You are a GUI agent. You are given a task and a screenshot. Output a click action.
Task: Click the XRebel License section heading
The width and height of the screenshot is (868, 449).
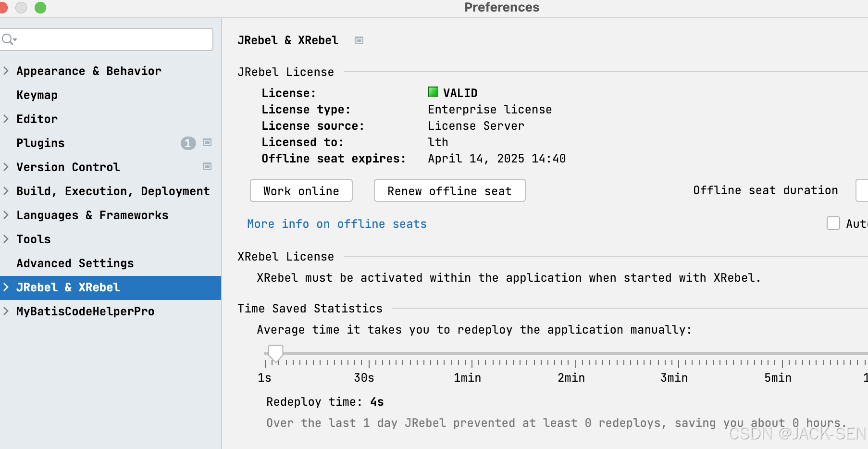(x=285, y=257)
